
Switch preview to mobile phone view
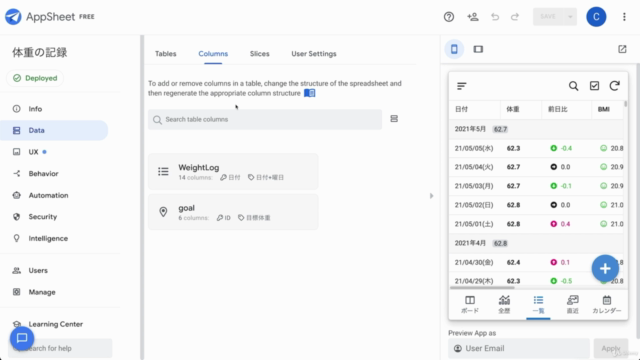[454, 49]
